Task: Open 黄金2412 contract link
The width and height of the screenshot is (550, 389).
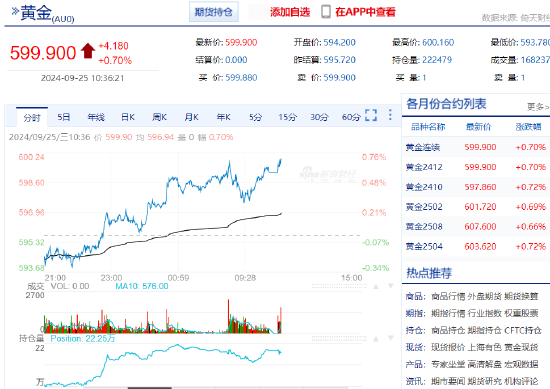Action: point(424,167)
